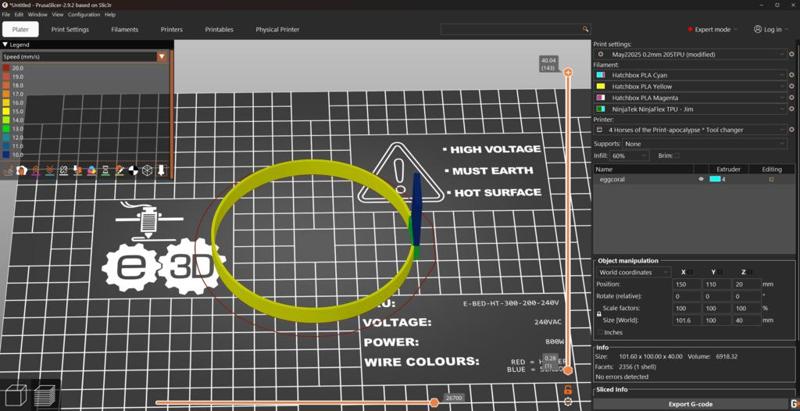800x411 pixels.
Task: Open the Supports dropdown
Action: click(x=704, y=144)
